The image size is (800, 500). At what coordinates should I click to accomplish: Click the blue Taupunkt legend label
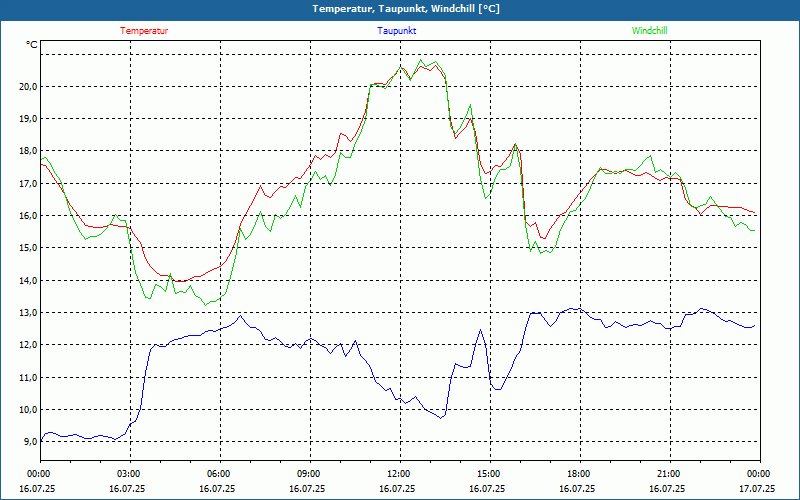pyautogui.click(x=396, y=31)
